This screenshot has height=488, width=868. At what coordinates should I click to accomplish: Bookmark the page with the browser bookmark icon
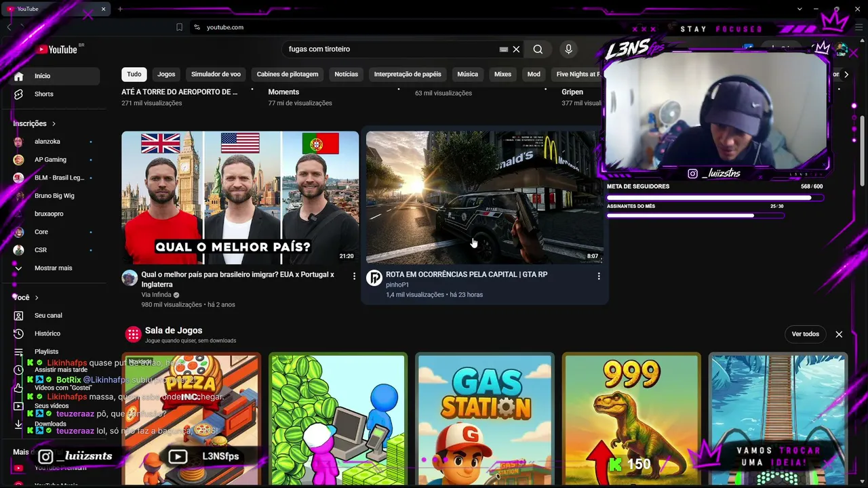pyautogui.click(x=179, y=27)
